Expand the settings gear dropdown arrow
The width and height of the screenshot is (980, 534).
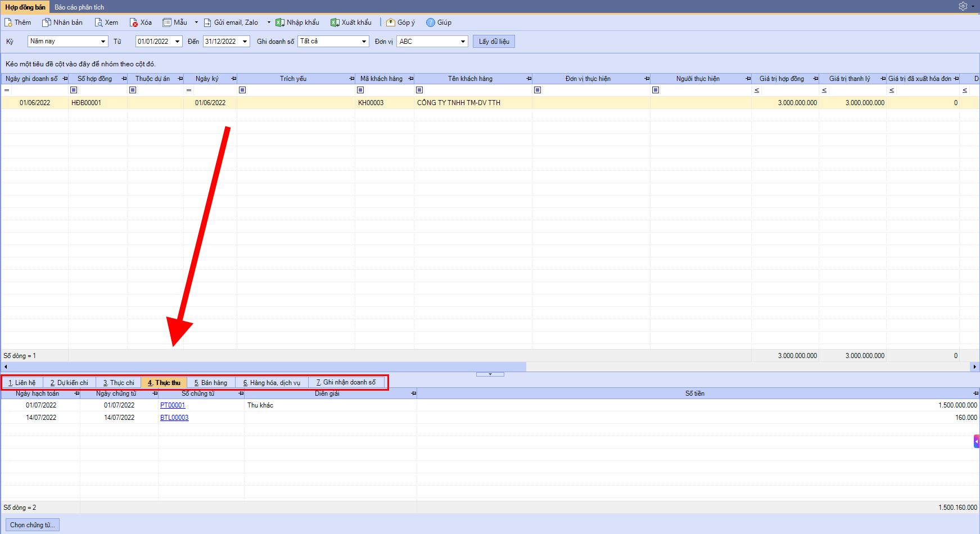coord(973,6)
